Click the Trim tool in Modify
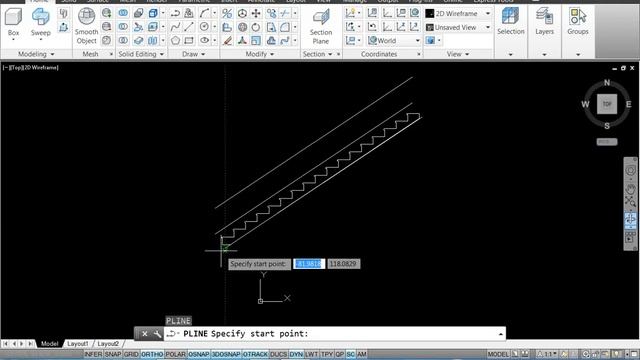640x360 pixels. [x=284, y=13]
